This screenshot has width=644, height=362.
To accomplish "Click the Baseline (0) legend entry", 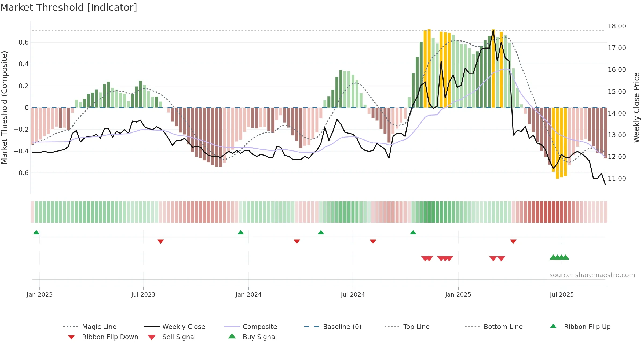I will pyautogui.click(x=333, y=327).
